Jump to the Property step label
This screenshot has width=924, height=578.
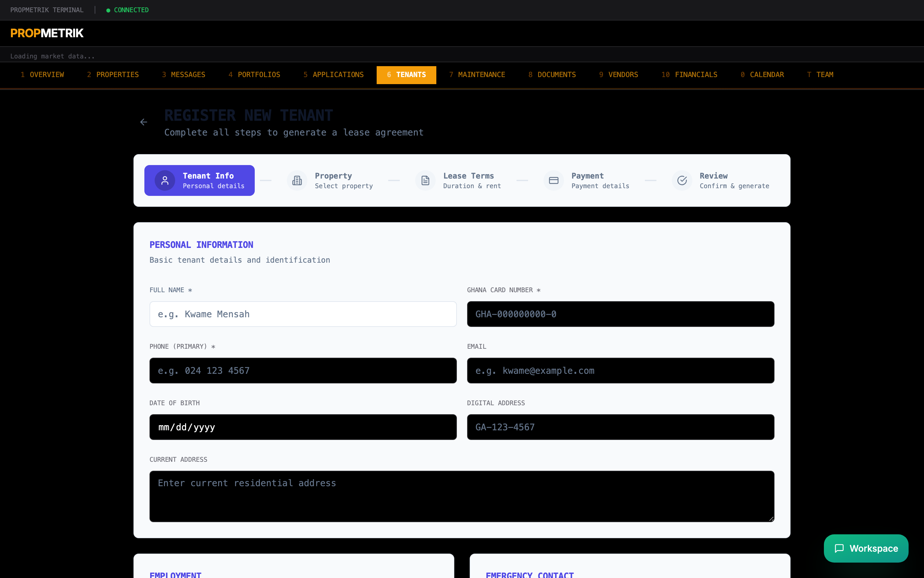tap(333, 176)
